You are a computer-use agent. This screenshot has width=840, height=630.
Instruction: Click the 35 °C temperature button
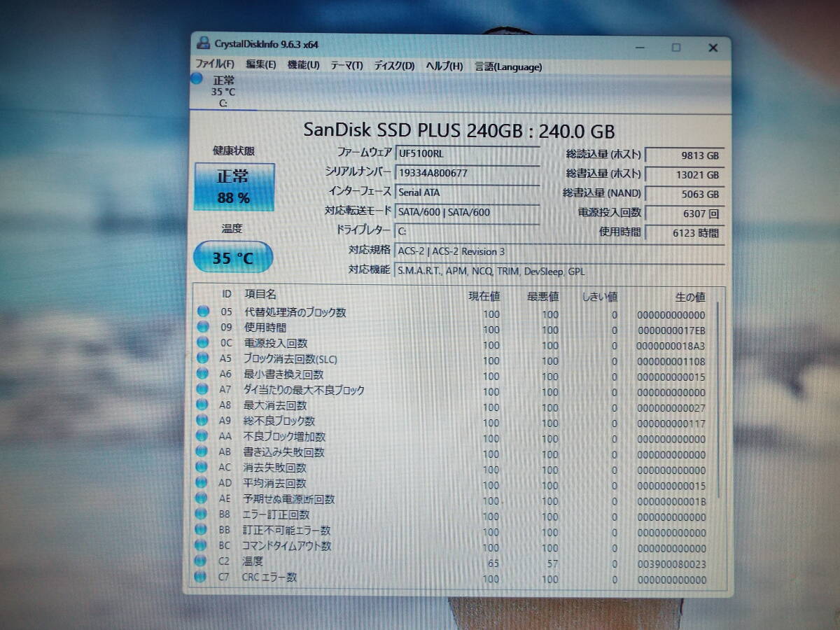pos(233,258)
